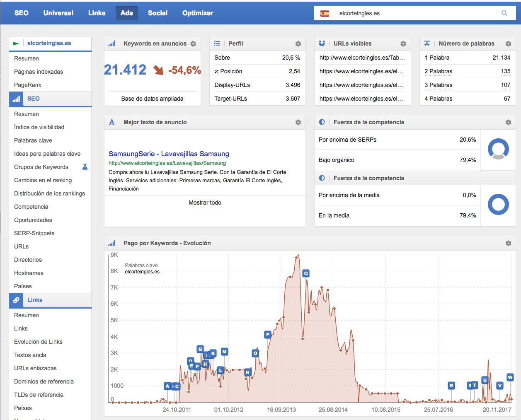The width and height of the screenshot is (521, 420).
Task: Click gear icon in URLs visibles panel
Action: coord(403,43)
